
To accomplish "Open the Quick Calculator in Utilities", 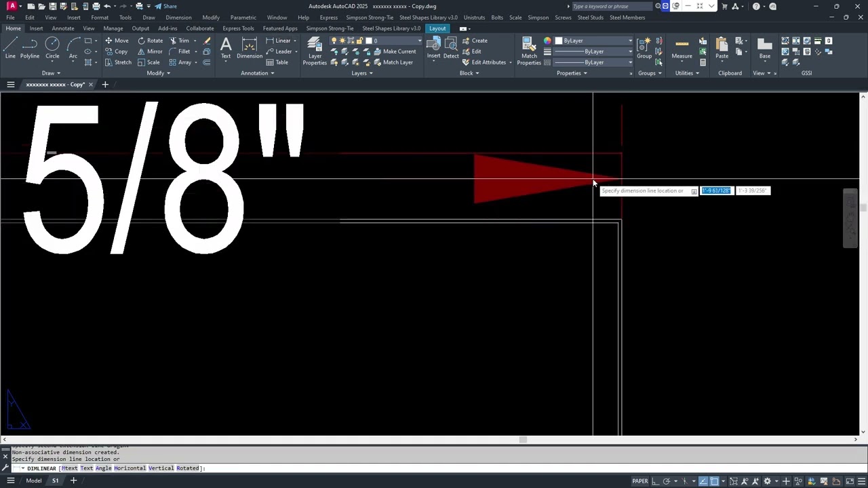I will point(703,62).
